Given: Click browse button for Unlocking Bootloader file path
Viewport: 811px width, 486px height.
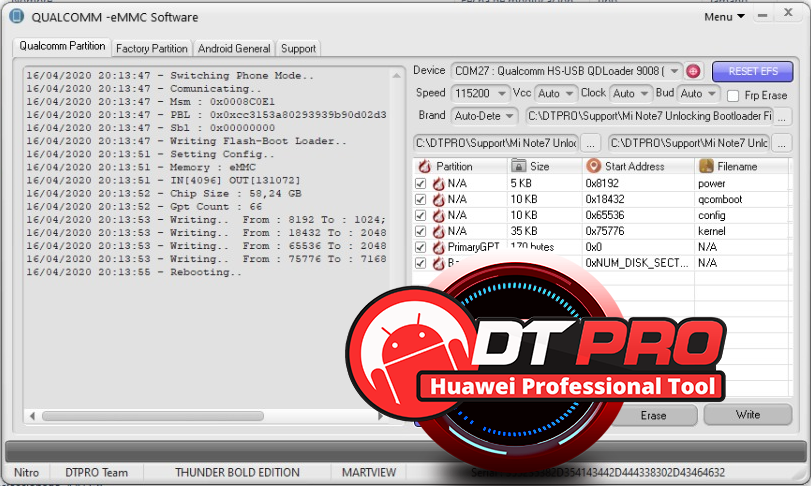Looking at the screenshot, I should click(782, 117).
